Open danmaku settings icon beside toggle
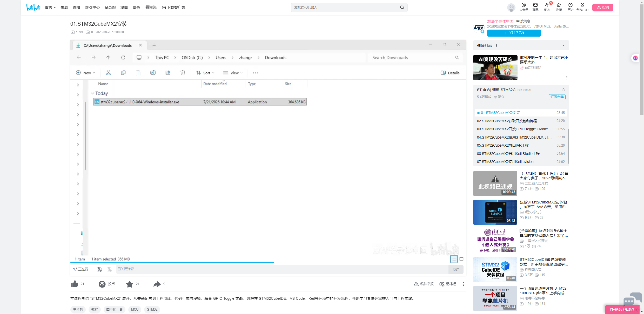 click(x=109, y=269)
